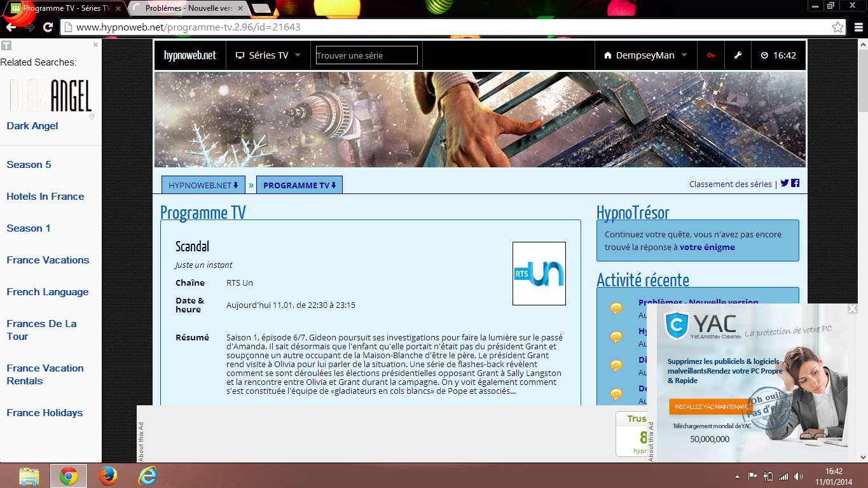
Task: Click the volume speaker tray icon
Action: point(799,476)
